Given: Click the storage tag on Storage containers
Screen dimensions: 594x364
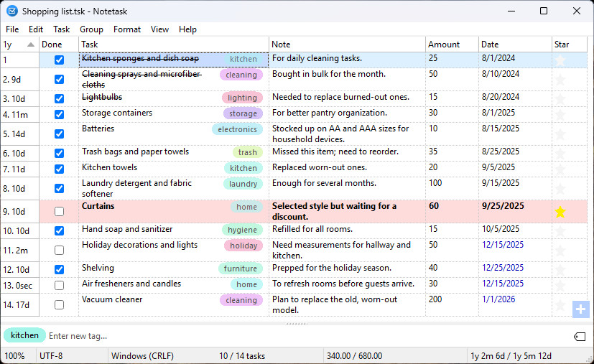Looking at the screenshot, I should coord(243,113).
